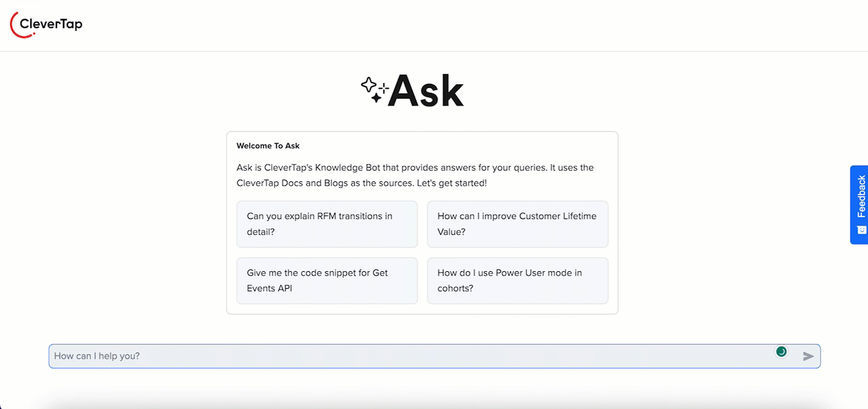868x409 pixels.
Task: Select the Power User mode in cohorts prompt
Action: tap(517, 280)
